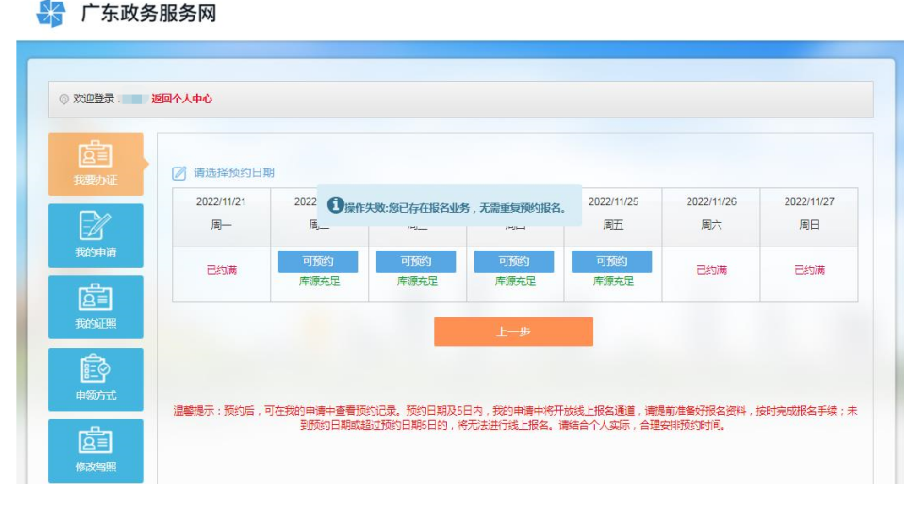The height and width of the screenshot is (506, 910).
Task: Click 库源充足 text under 周五 column
Action: [x=612, y=281]
